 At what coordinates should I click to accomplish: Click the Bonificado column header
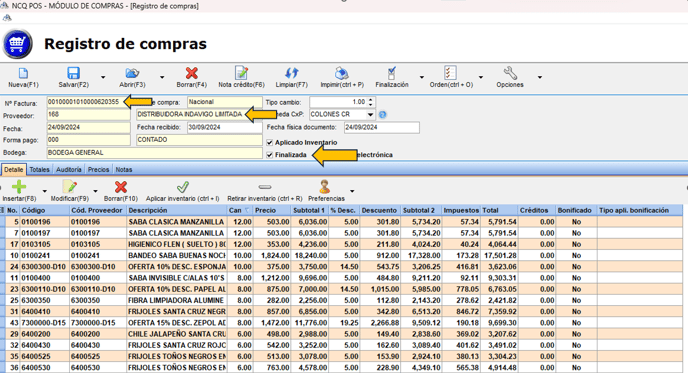tap(576, 210)
